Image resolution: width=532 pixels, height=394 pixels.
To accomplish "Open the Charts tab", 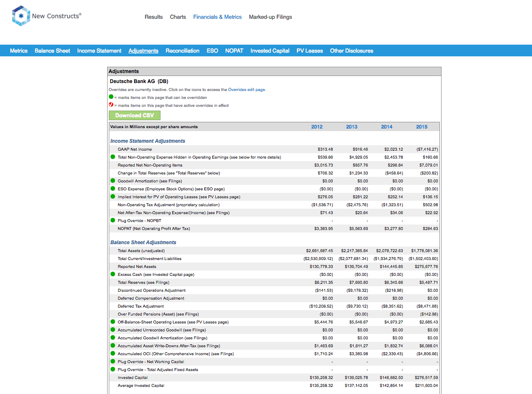I will point(178,17).
